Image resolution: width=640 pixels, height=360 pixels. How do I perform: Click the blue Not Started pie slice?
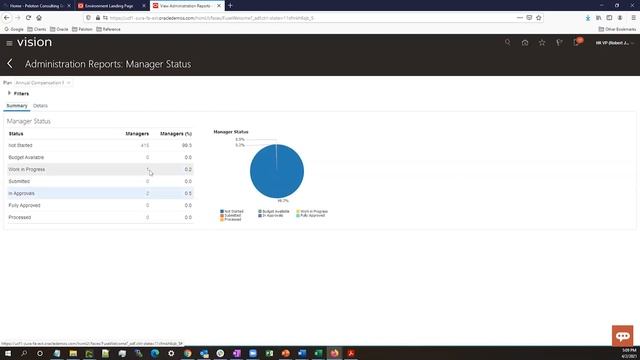277,171
